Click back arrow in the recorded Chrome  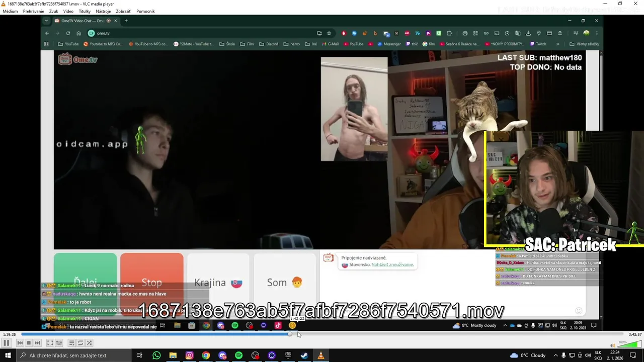[47, 33]
